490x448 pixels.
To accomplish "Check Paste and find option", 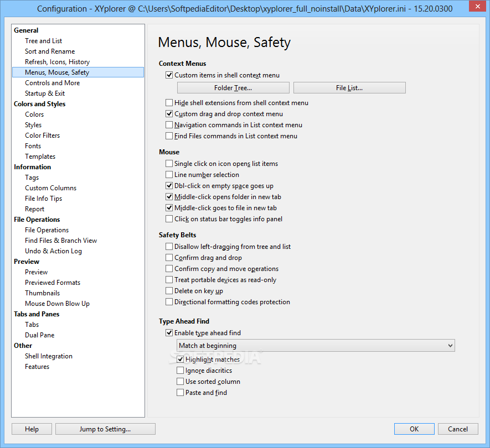I will (x=180, y=393).
